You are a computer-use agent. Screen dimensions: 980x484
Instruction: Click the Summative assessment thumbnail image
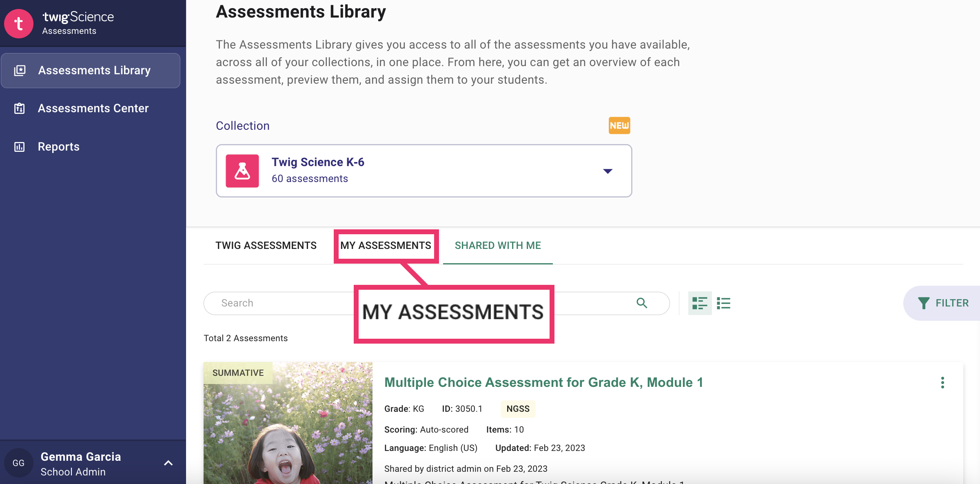click(288, 423)
